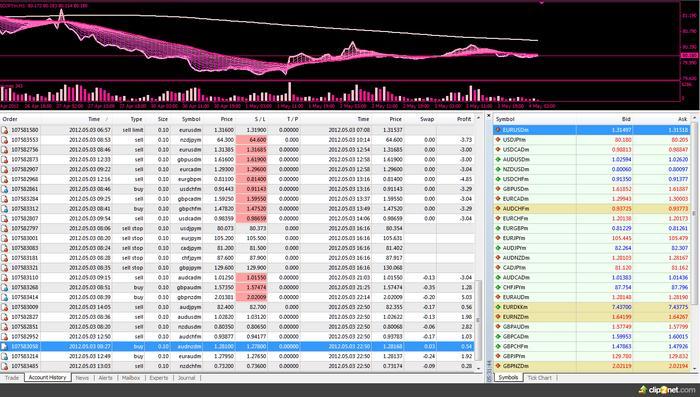Click the green up arrow next to AUDUSDm
This screenshot has width=700, height=397.
pos(498,159)
